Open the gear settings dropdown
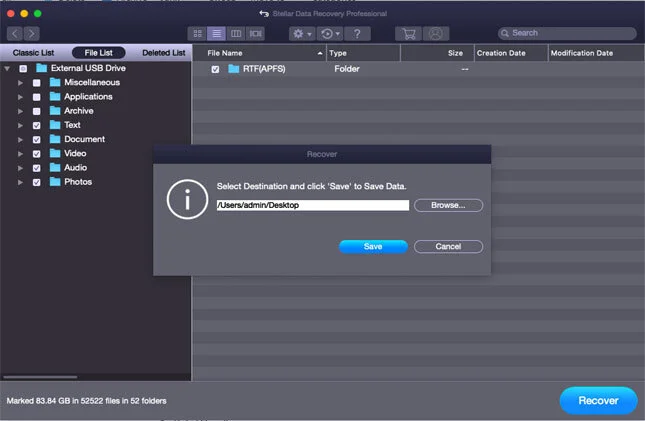The height and width of the screenshot is (421, 645). tap(302, 33)
